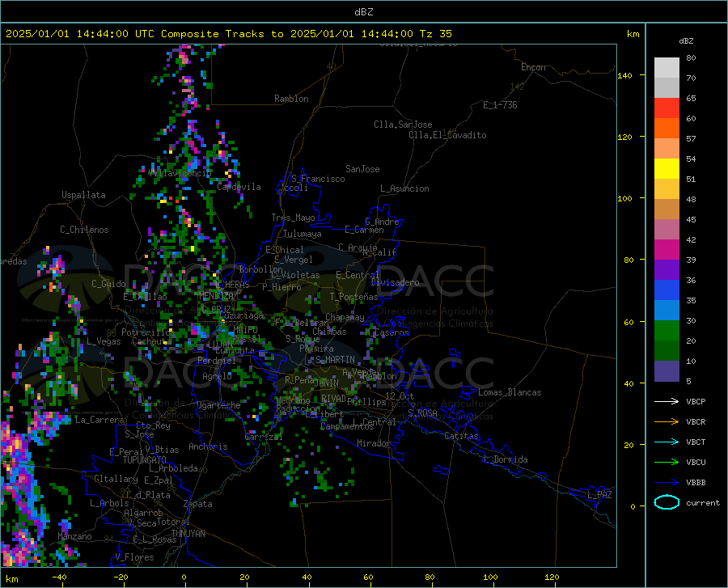Viewport: 728px width, 588px height.
Task: Click the cyan 'current' ellipse symbol
Action: [x=667, y=502]
